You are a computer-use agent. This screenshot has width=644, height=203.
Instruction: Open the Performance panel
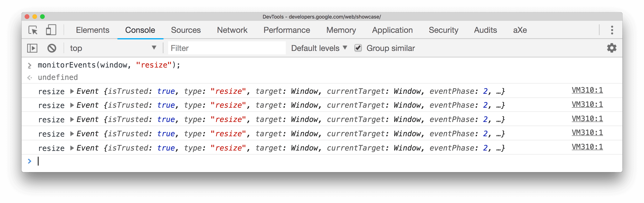click(x=287, y=30)
